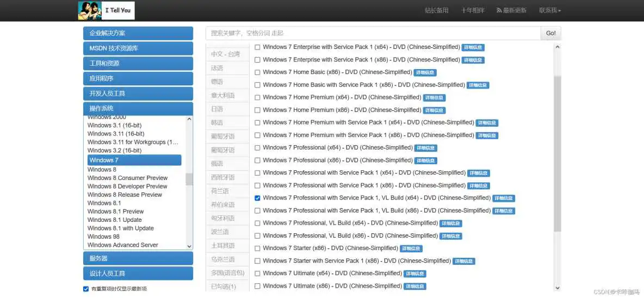The width and height of the screenshot is (644, 298).
Task: Switch to the 俄语 language tab
Action: (x=227, y=163)
